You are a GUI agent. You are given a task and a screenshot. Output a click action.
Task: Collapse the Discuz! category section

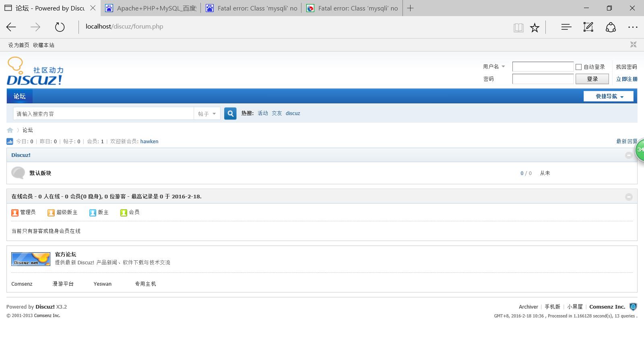[x=629, y=155]
